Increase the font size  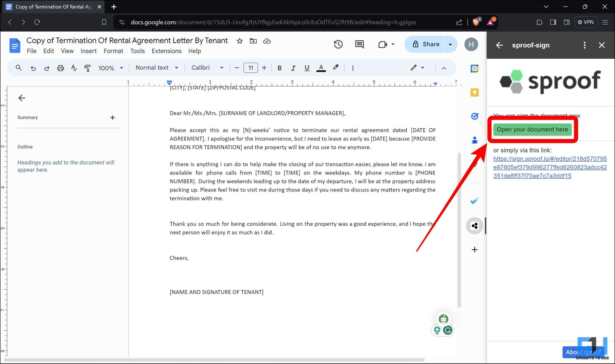coord(264,68)
